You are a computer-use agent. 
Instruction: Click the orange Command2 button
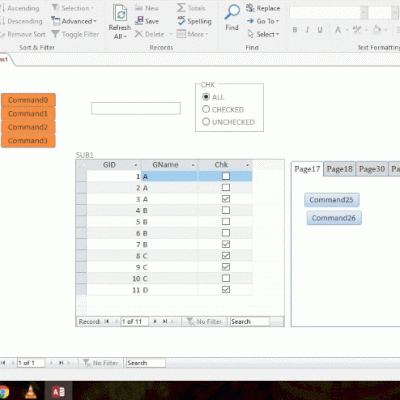click(28, 127)
